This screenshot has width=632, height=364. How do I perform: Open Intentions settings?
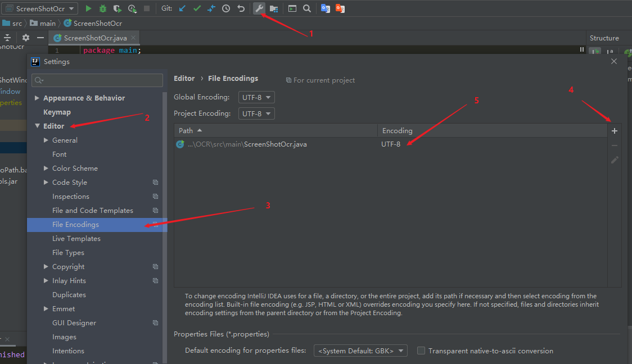[68, 351]
